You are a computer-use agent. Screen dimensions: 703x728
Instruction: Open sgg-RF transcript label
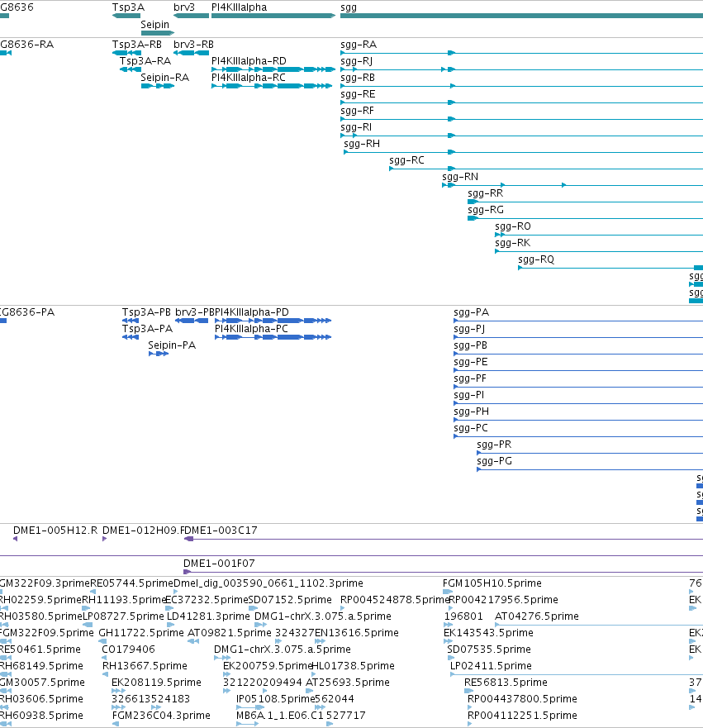pyautogui.click(x=358, y=111)
